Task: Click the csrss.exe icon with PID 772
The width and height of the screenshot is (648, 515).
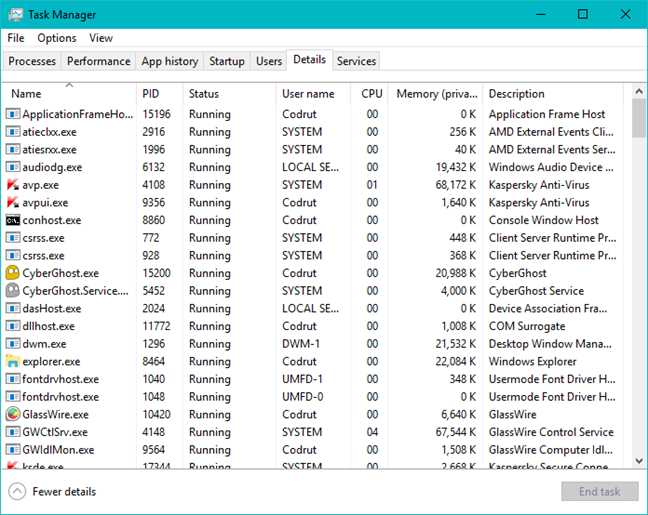Action: pyautogui.click(x=13, y=238)
